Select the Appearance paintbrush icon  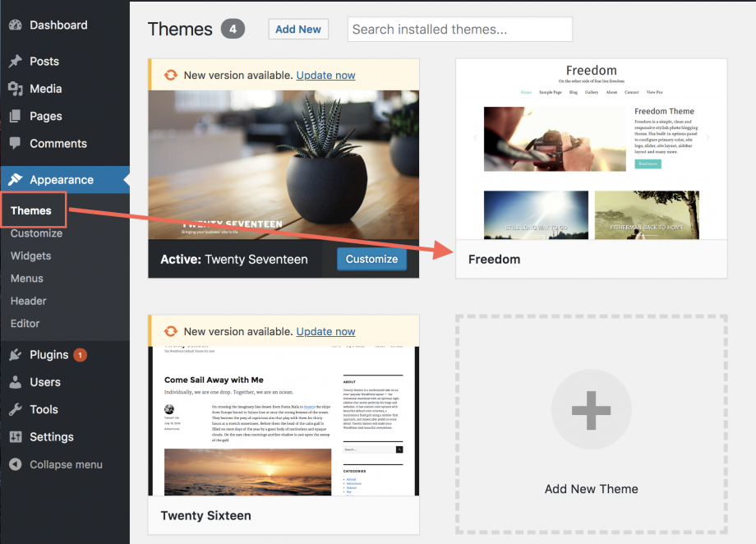(x=16, y=179)
